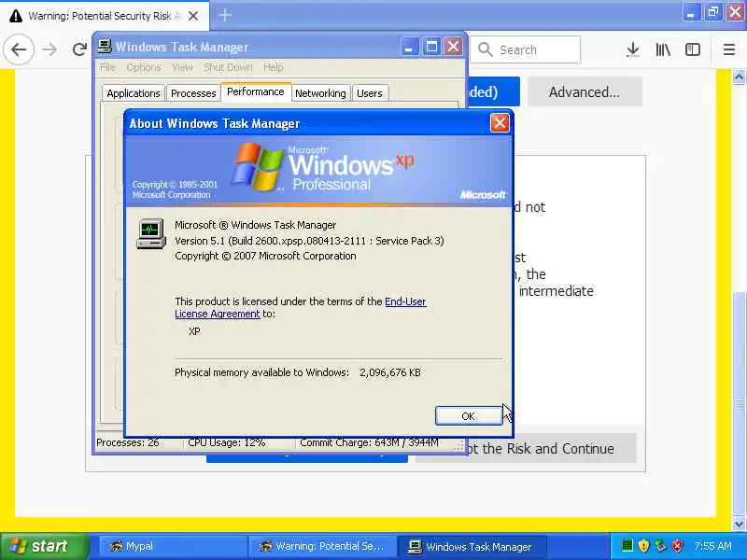
Task: Open Task Manager Help menu
Action: point(274,67)
